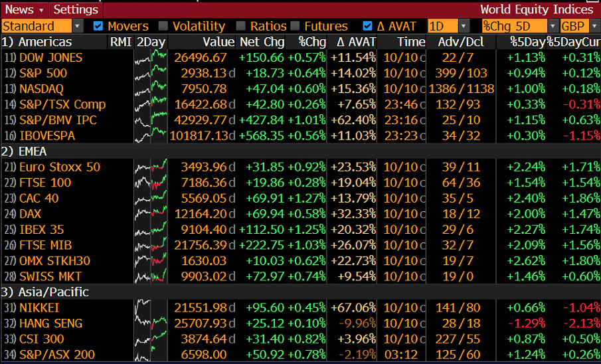Enable the Futures checkbox
The image size is (601, 364).
[295, 26]
